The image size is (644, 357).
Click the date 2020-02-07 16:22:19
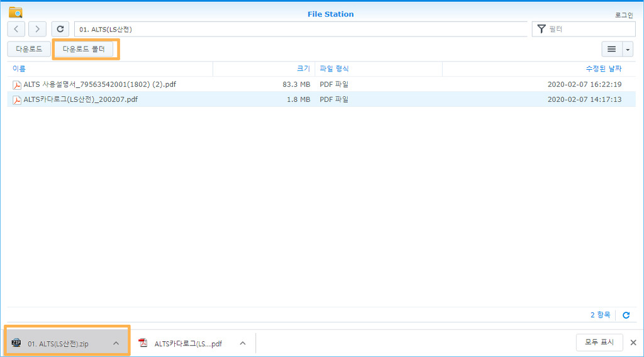(x=584, y=84)
